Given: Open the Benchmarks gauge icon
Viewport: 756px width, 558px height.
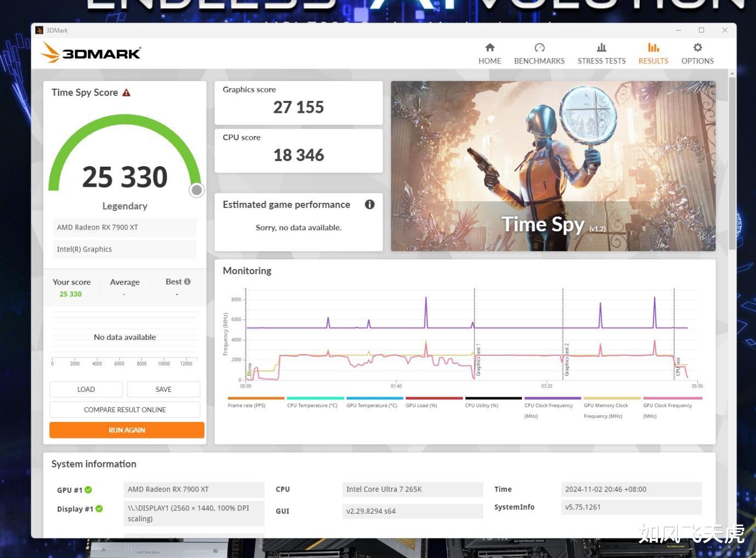Looking at the screenshot, I should point(539,48).
